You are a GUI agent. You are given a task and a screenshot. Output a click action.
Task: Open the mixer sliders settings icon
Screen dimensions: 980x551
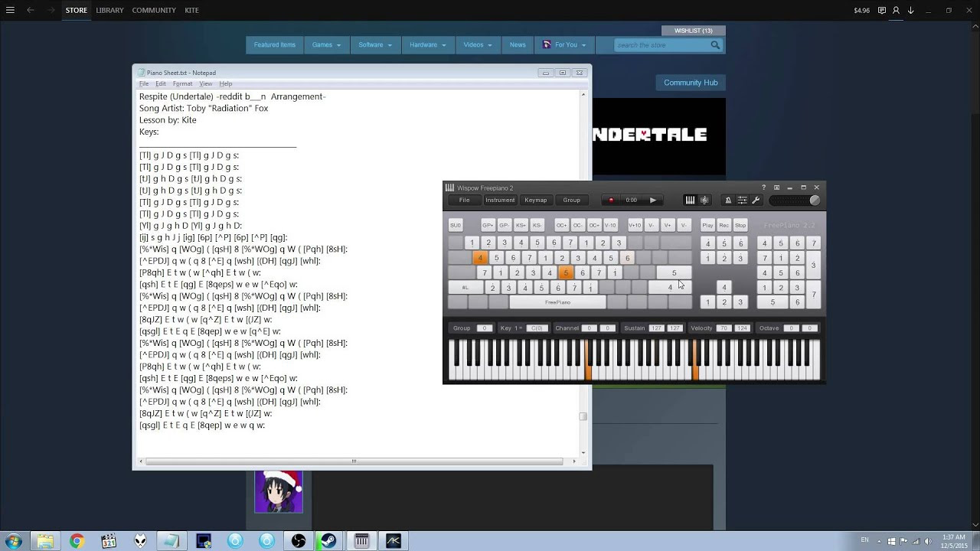click(x=742, y=201)
